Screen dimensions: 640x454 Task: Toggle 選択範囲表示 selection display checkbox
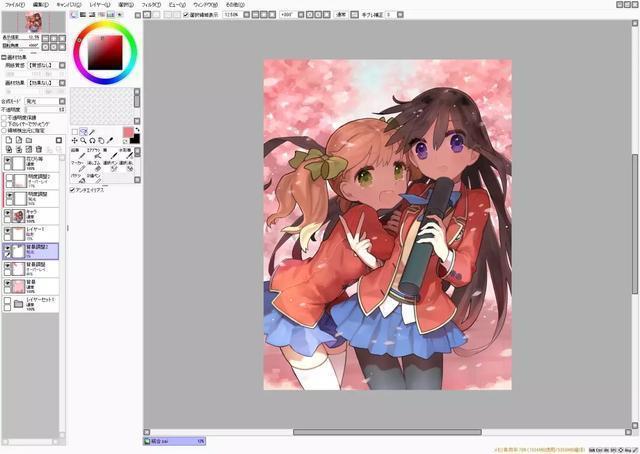coord(186,15)
